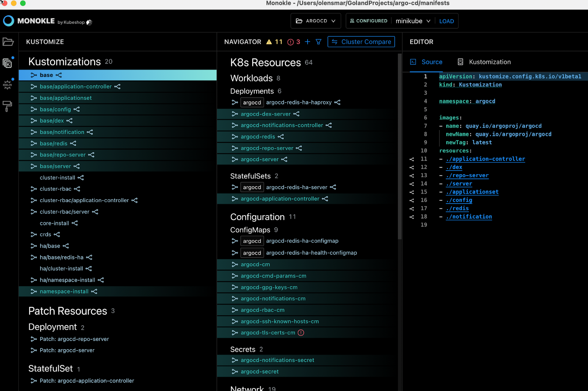Click incoming links icon before base/config
The width and height of the screenshot is (588, 391).
point(34,109)
